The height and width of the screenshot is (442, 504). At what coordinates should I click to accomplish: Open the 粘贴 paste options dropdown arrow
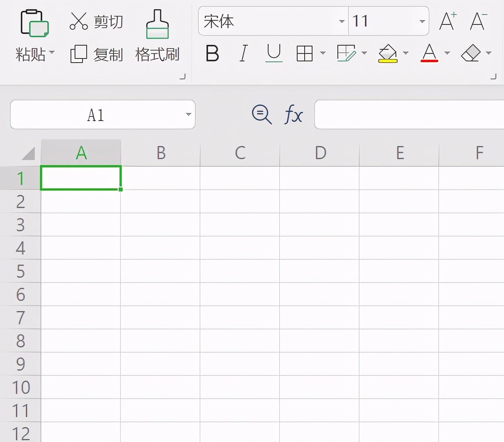(x=52, y=52)
